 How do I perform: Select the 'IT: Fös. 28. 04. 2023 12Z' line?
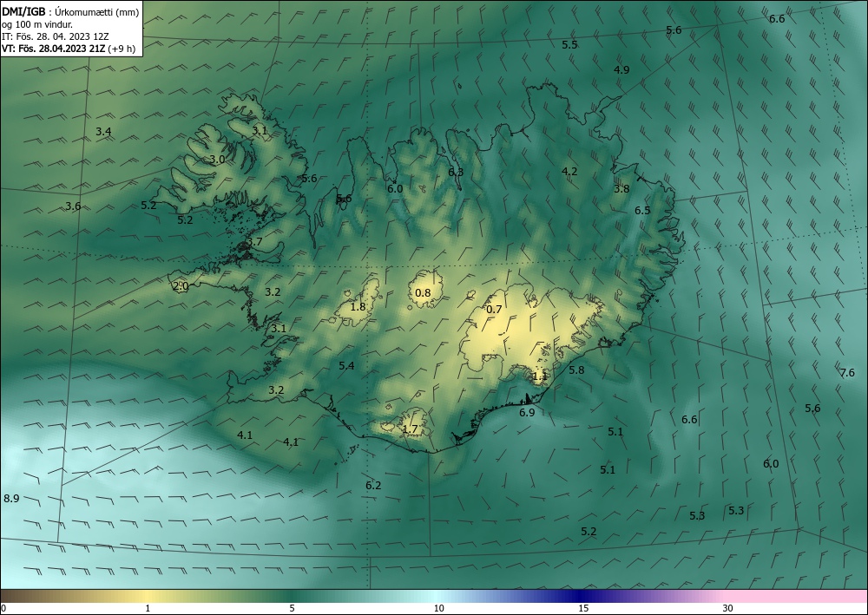56,36
